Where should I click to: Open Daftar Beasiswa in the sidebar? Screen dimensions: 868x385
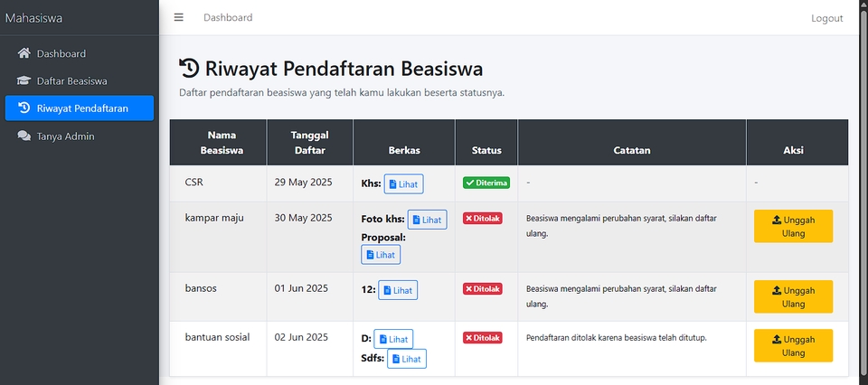[x=71, y=80]
